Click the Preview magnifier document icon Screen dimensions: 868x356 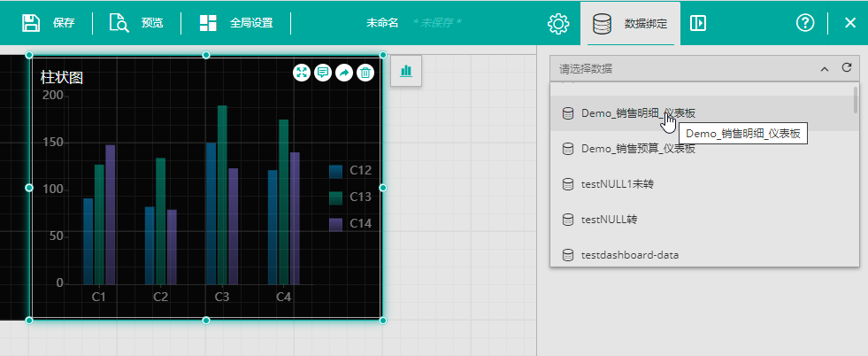[119, 23]
